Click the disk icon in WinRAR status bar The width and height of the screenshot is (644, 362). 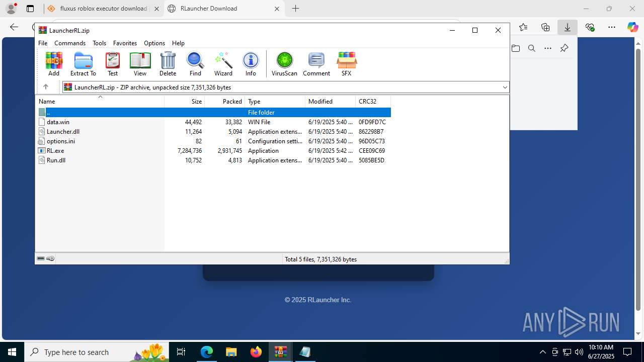[41, 259]
